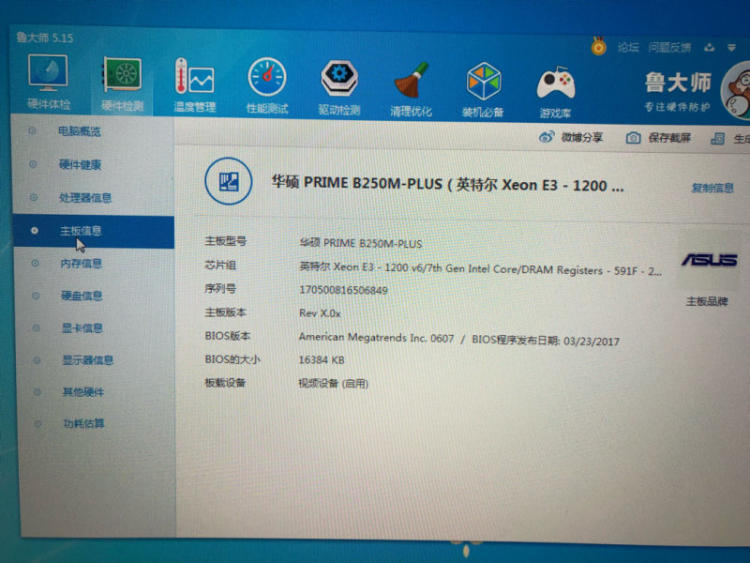Image resolution: width=750 pixels, height=563 pixels.
Task: Open 问题反馈 feedback link
Action: coord(670,47)
